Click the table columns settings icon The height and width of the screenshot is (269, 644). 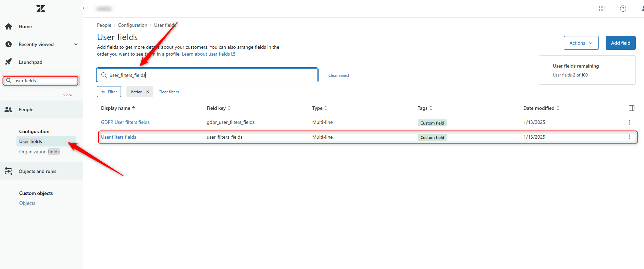coord(631,108)
